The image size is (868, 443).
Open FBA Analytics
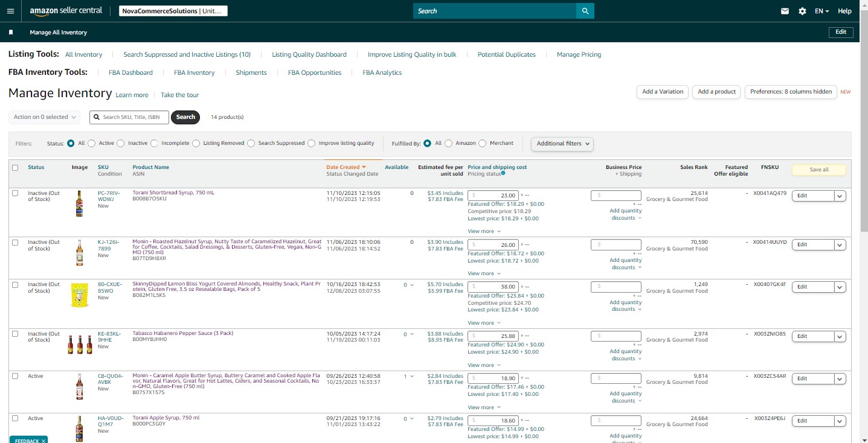click(x=382, y=72)
